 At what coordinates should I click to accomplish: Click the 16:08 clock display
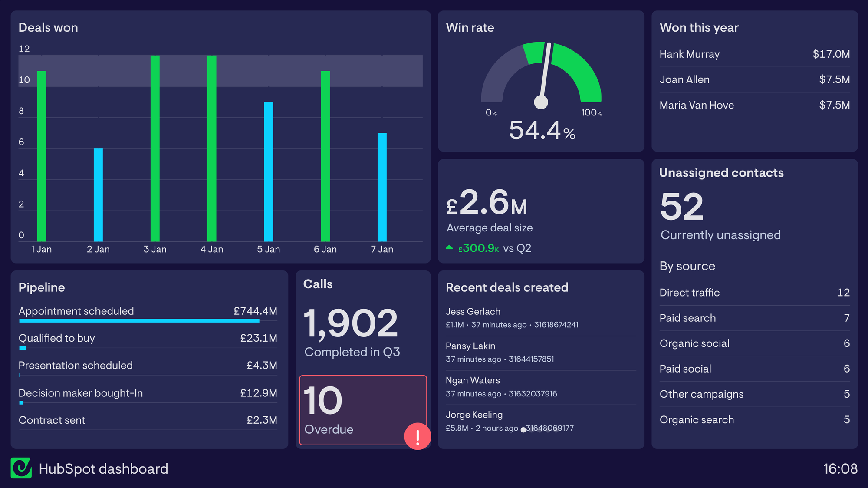click(x=840, y=469)
